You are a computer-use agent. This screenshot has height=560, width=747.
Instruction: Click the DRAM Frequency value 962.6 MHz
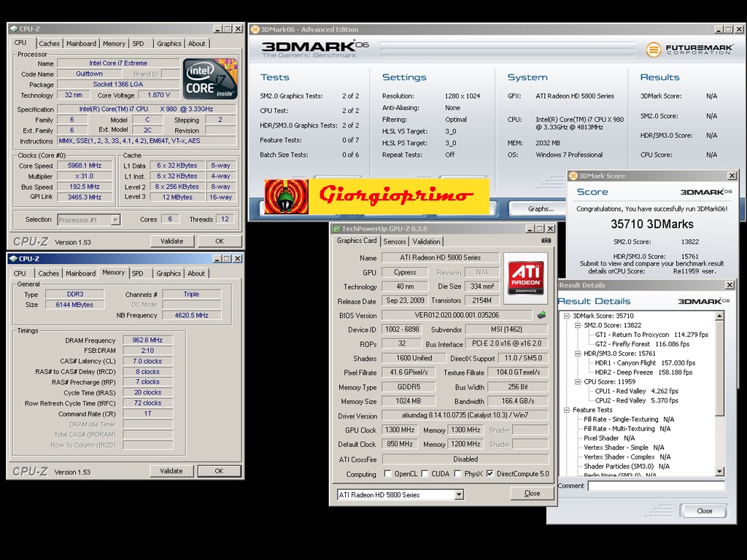pyautogui.click(x=147, y=340)
